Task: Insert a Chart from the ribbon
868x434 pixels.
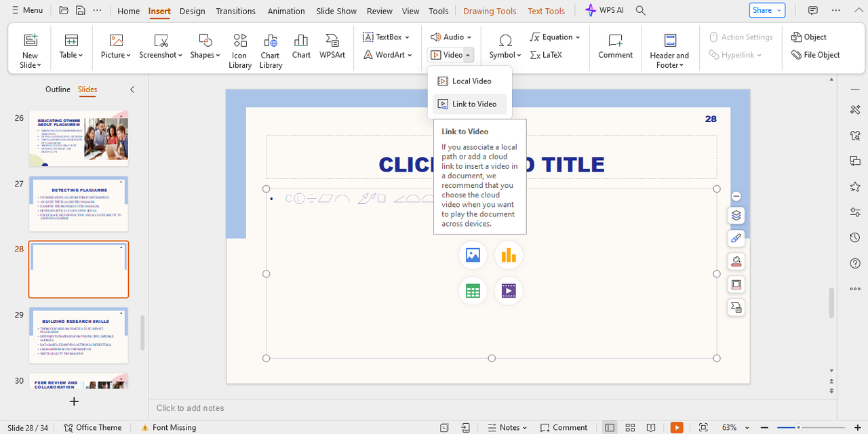Action: tap(301, 46)
